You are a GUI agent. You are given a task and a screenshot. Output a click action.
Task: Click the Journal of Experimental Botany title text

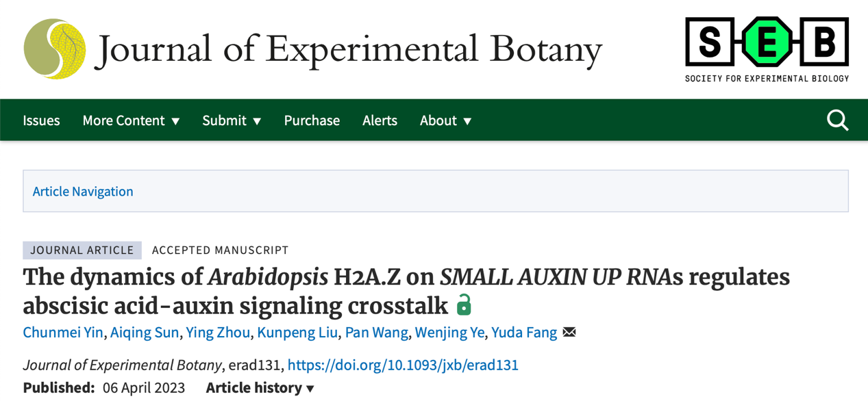pyautogui.click(x=349, y=49)
